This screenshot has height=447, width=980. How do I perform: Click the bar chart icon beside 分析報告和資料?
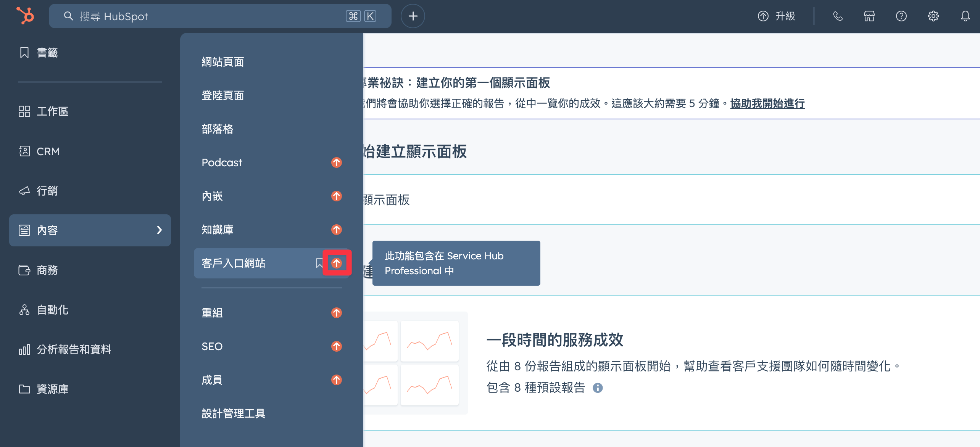[24, 349]
